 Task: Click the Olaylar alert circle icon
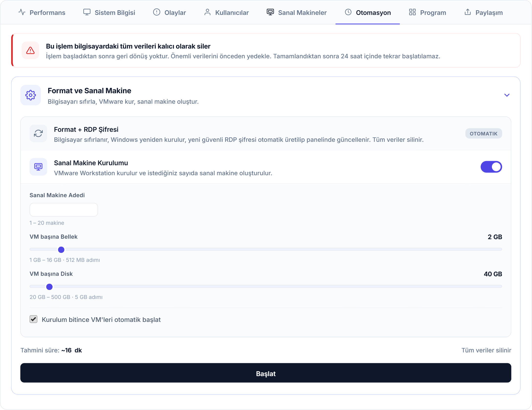pos(157,12)
